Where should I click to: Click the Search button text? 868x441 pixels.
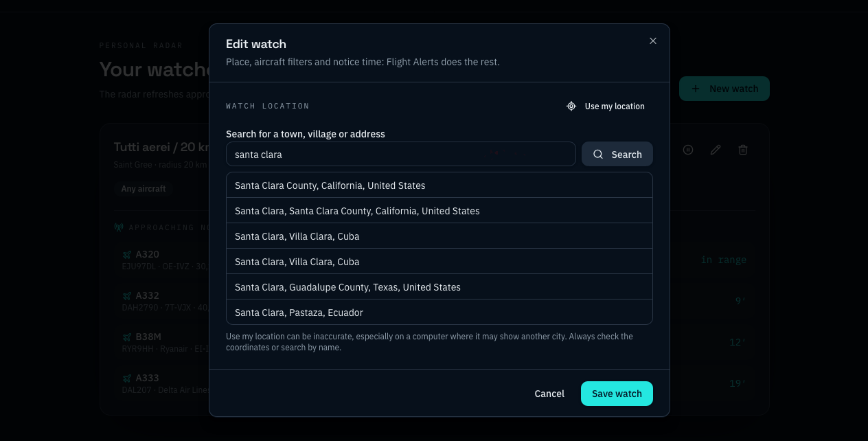point(626,155)
